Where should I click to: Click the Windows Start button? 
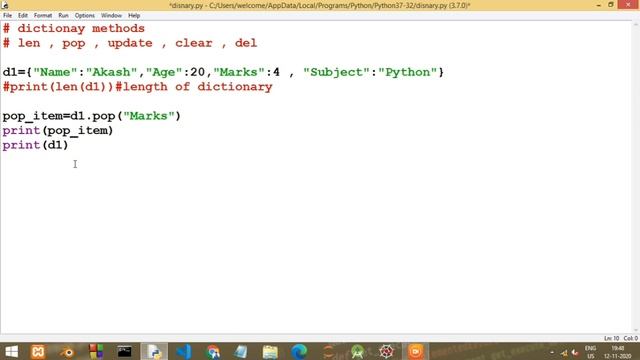click(x=11, y=351)
